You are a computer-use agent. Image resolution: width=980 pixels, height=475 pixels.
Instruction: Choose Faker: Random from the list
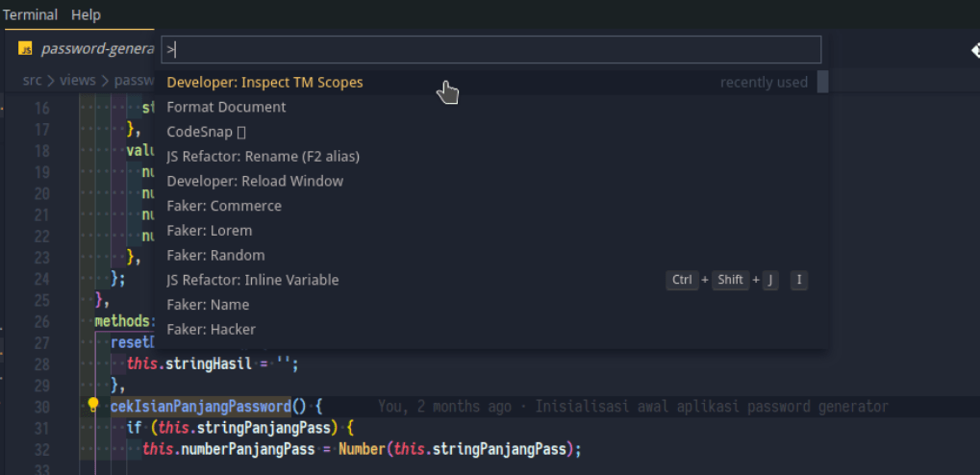click(215, 255)
